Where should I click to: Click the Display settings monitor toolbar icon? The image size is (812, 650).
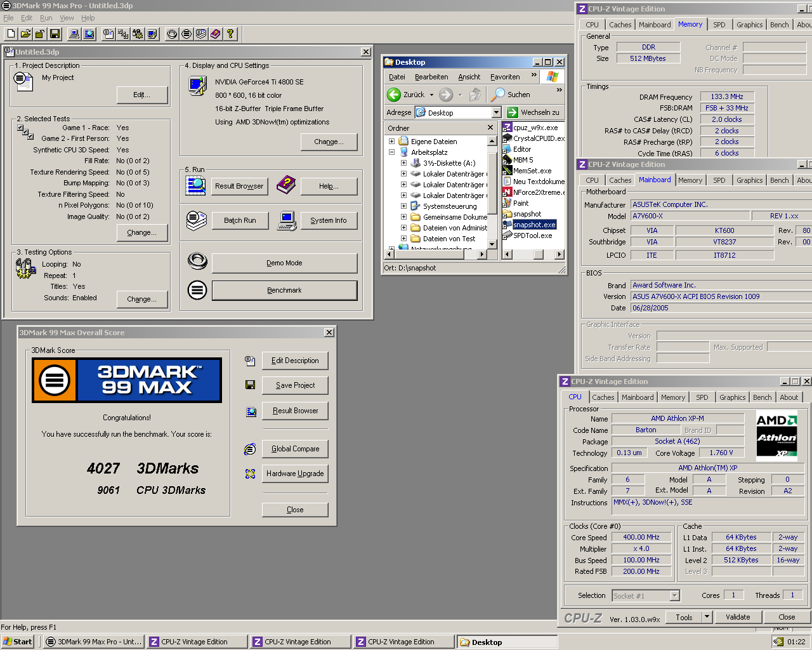click(x=152, y=34)
